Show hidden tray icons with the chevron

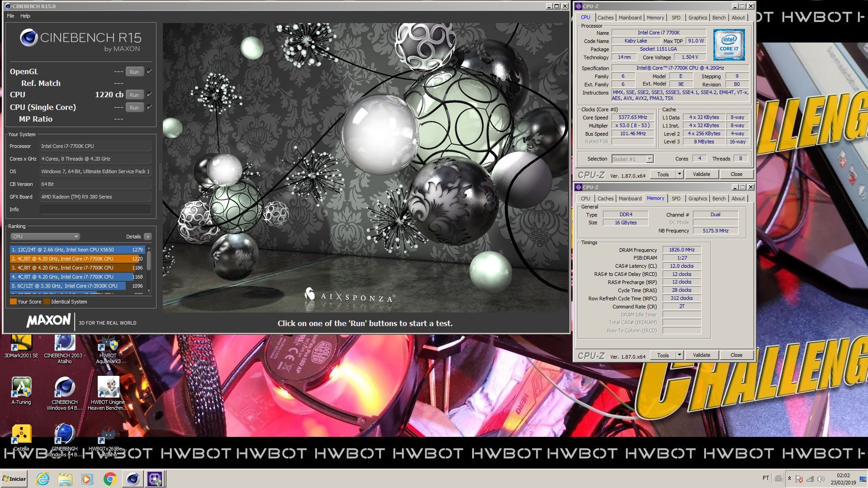pyautogui.click(x=789, y=479)
